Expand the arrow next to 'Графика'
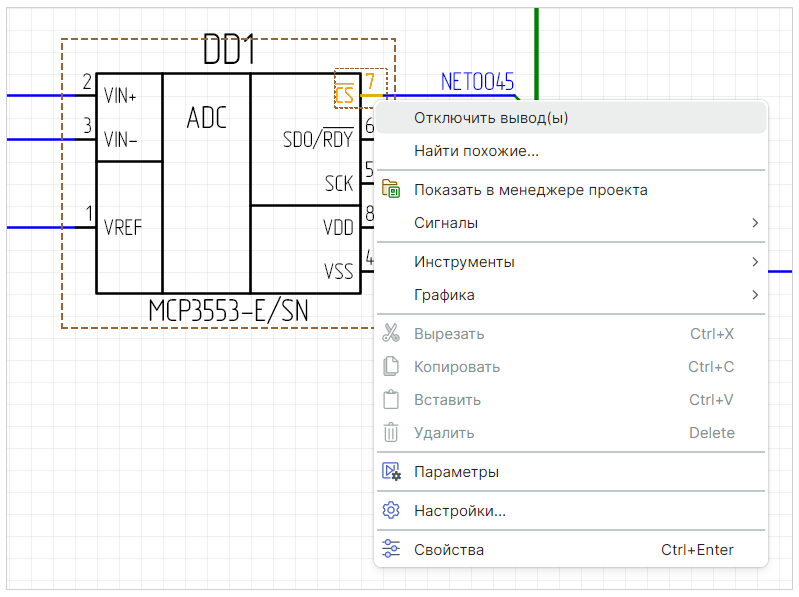The height and width of the screenshot is (597, 799). pyautogui.click(x=755, y=295)
